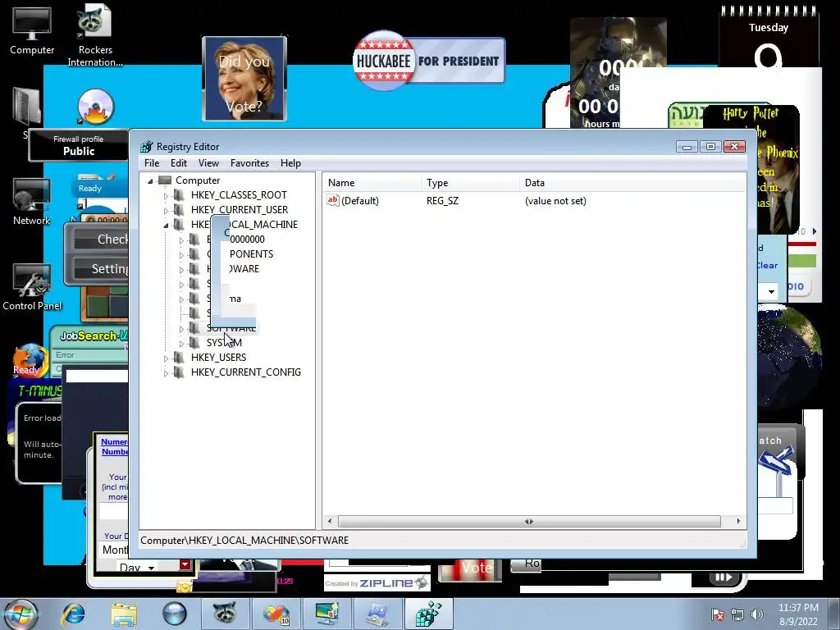Sort by the Type column header
Viewport: 840px width, 630px height.
470,183
